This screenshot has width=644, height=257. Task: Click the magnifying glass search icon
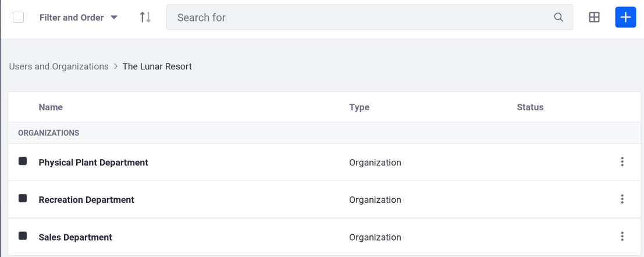pos(558,17)
